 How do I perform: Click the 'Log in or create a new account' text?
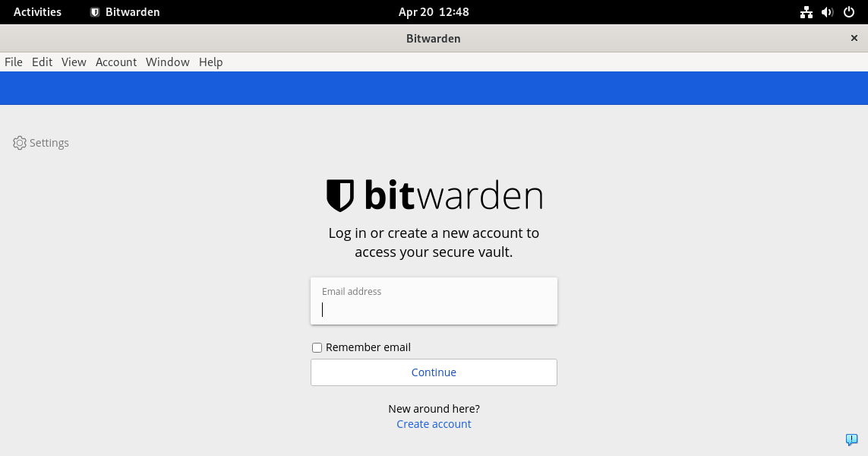click(434, 242)
